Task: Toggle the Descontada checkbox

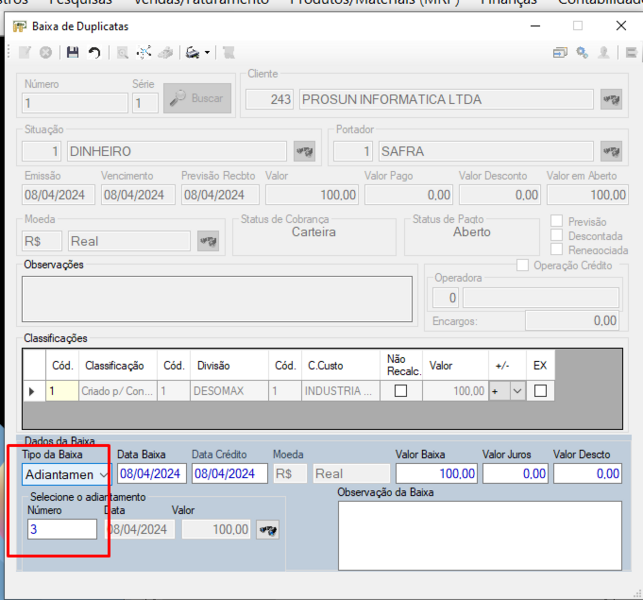Action: click(x=556, y=235)
